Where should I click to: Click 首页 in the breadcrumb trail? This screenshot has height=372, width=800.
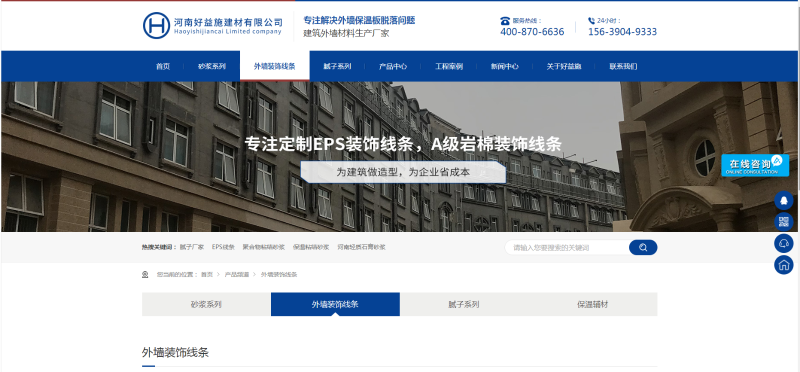tap(207, 275)
